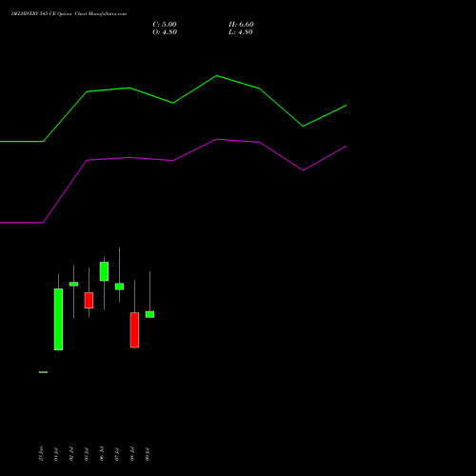Click the purple lower indicator line
Viewport: 476px width, 476px height.
173,161
